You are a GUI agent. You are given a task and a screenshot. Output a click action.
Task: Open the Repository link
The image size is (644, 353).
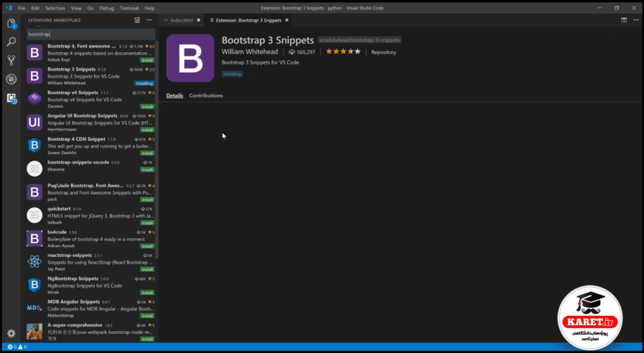pyautogui.click(x=383, y=52)
